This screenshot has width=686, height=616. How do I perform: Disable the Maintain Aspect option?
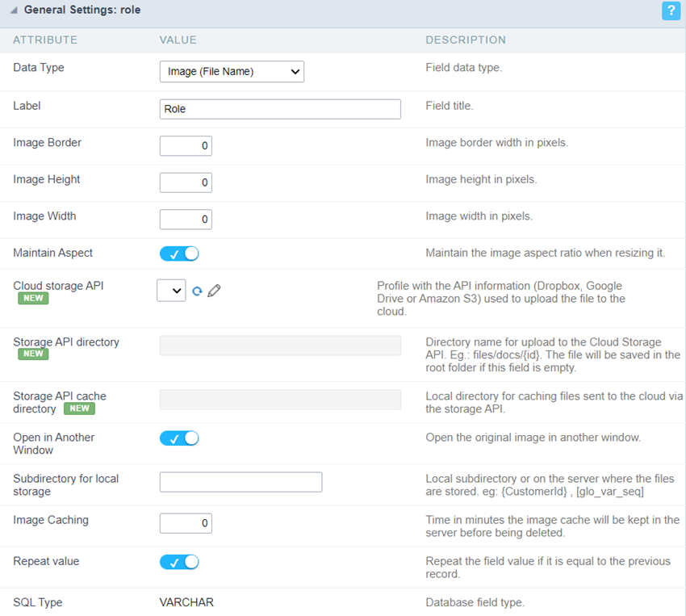pos(178,253)
